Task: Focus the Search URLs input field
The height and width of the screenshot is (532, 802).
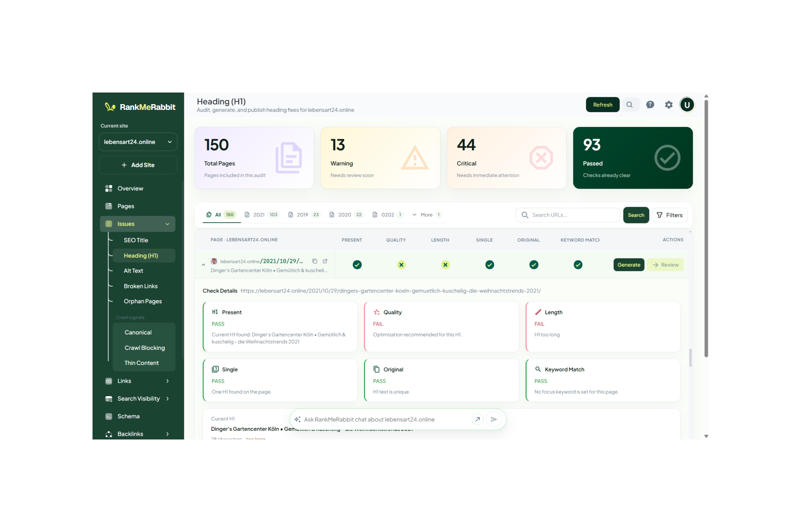Action: (568, 215)
